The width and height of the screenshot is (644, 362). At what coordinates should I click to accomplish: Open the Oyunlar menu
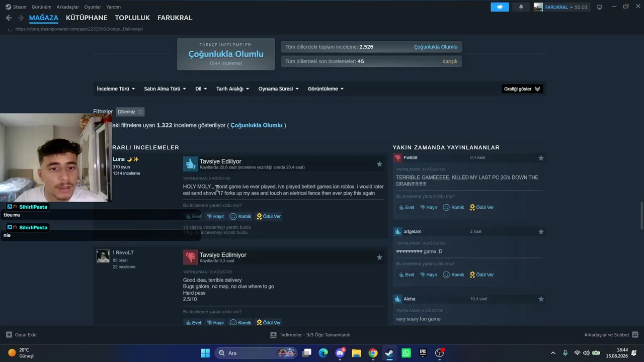[x=93, y=7]
